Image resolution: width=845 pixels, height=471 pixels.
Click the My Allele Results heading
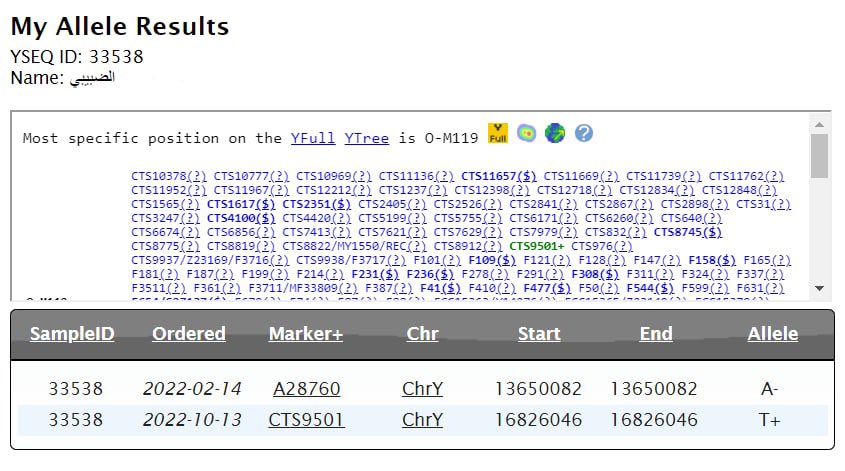click(120, 26)
